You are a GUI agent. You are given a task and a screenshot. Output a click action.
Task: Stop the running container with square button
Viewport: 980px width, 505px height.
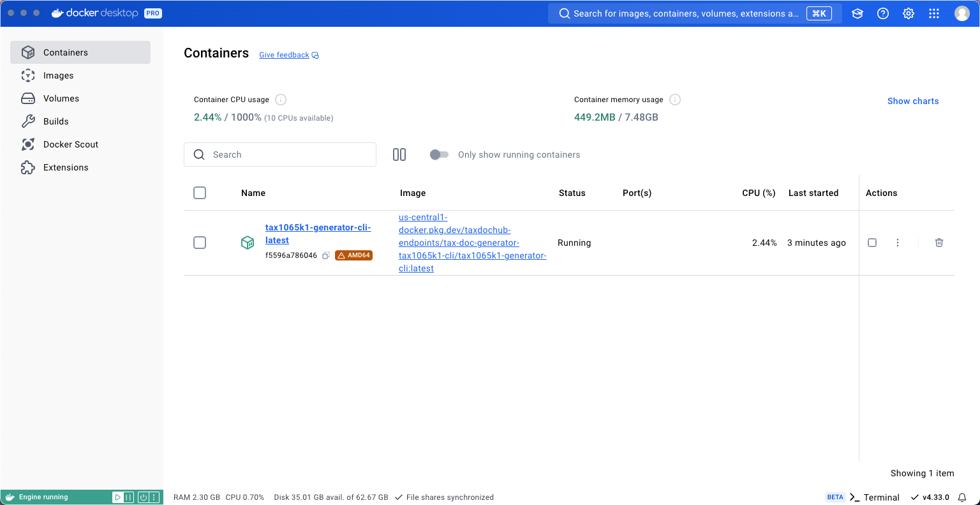tap(872, 243)
